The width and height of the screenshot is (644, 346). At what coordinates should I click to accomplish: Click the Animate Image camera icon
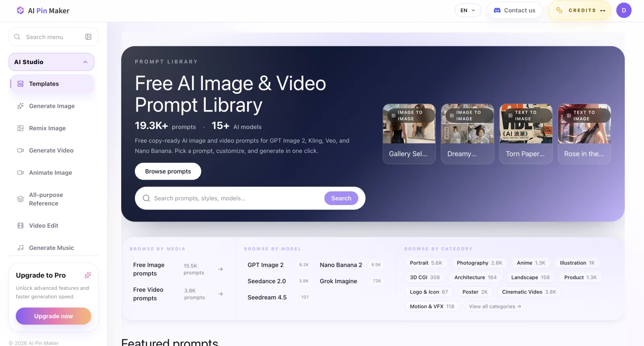coord(21,172)
